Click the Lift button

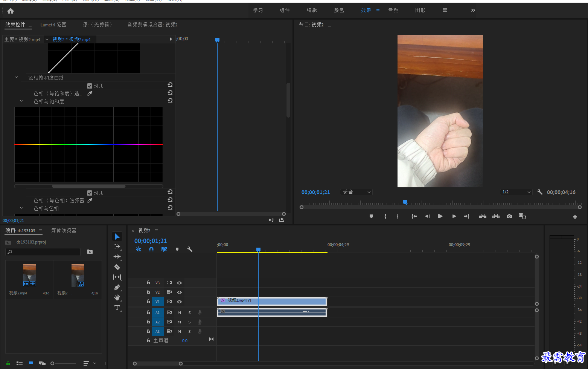[x=483, y=216]
